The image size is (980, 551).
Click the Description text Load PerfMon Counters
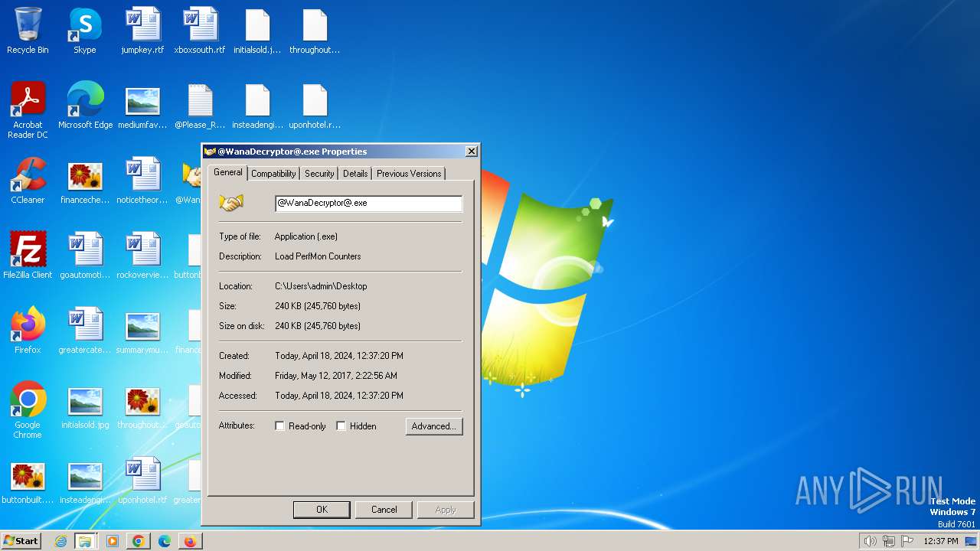click(x=318, y=256)
